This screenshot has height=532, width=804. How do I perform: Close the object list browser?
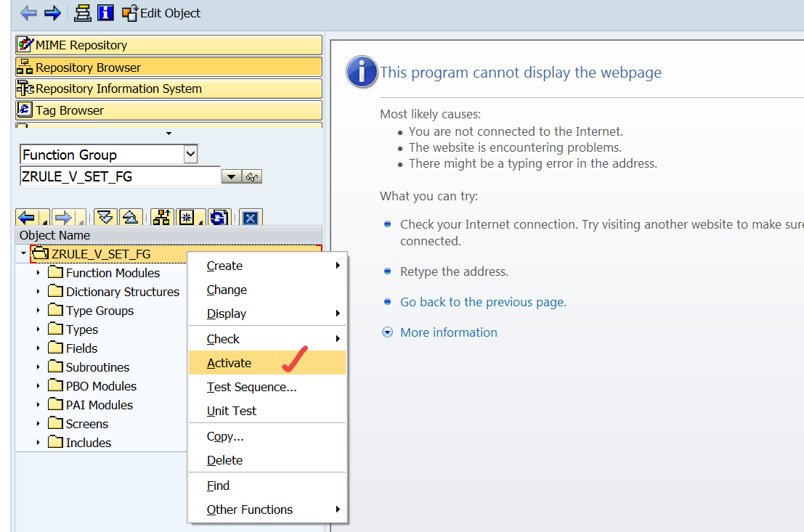[251, 218]
